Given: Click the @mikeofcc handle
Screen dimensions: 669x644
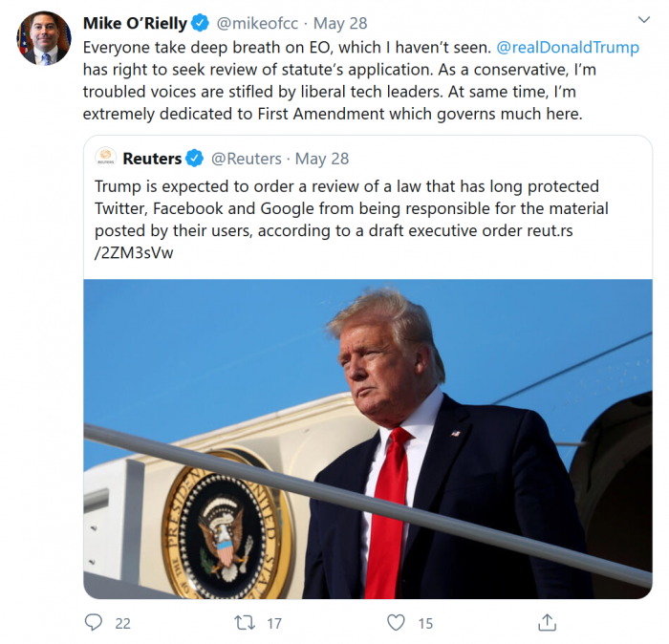Looking at the screenshot, I should 257,23.
